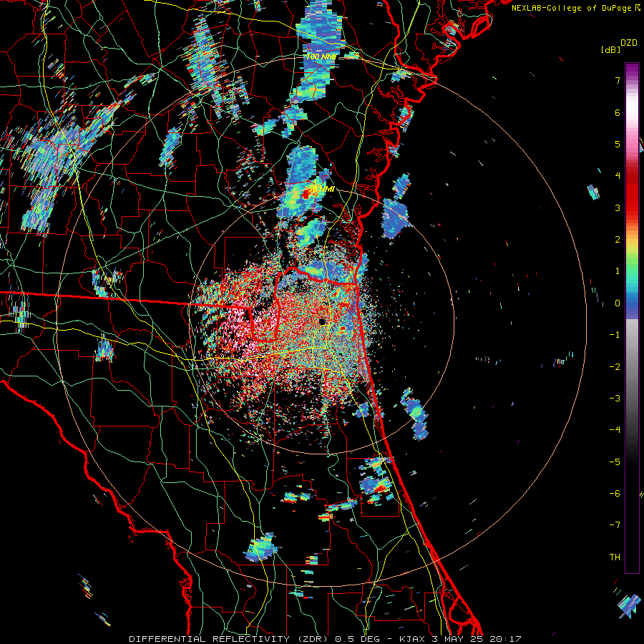Click the TH threshold scale label
The image size is (644, 644).
tap(615, 557)
